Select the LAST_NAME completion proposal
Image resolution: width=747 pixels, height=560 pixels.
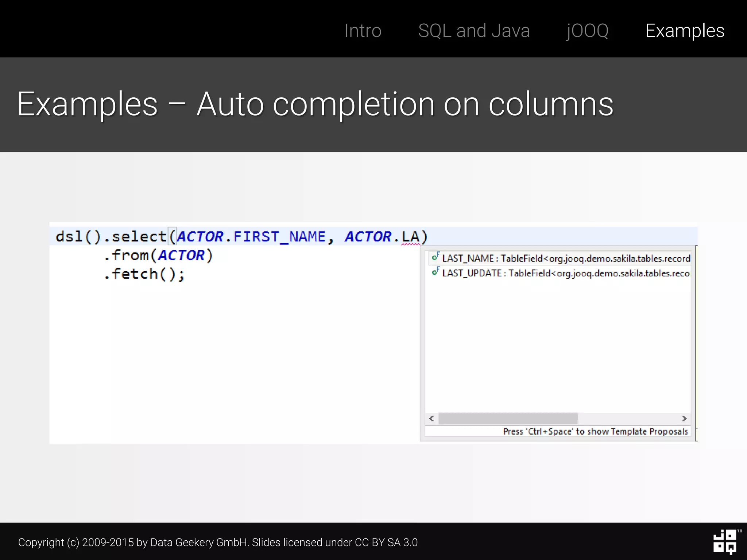[565, 258]
